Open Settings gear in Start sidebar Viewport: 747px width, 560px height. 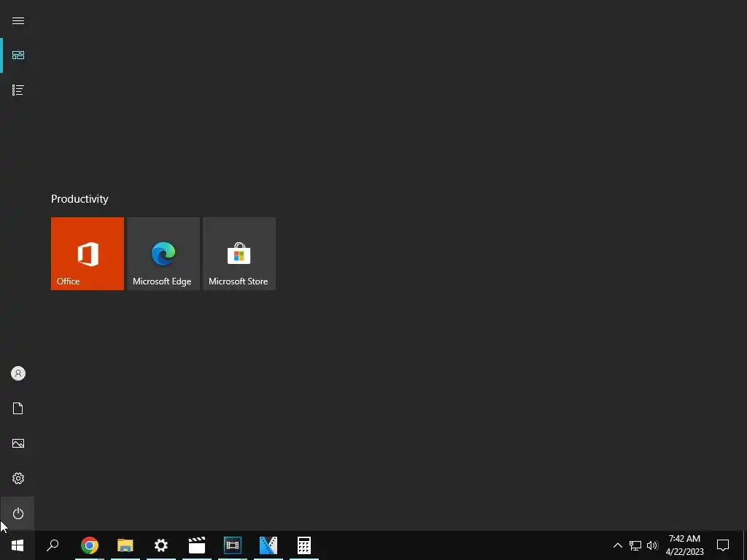pyautogui.click(x=18, y=478)
